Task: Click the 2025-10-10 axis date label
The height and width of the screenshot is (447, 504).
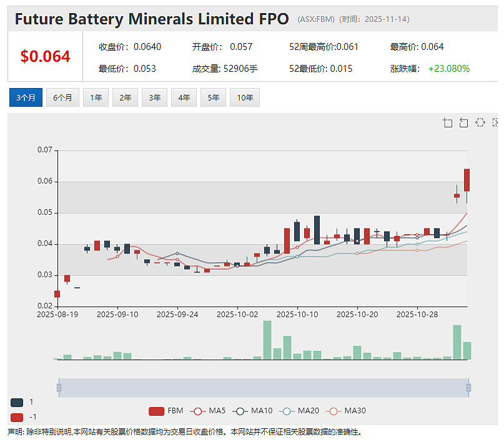Action: click(x=297, y=314)
